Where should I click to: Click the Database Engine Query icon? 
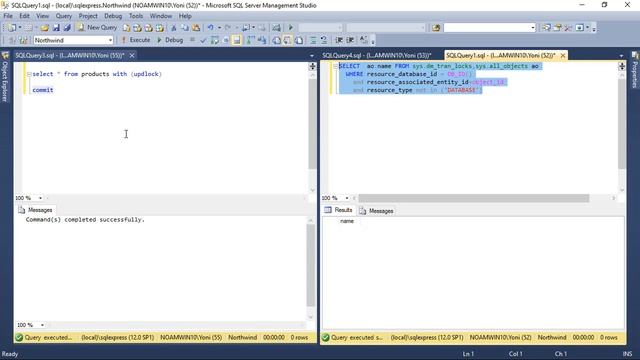click(x=127, y=28)
